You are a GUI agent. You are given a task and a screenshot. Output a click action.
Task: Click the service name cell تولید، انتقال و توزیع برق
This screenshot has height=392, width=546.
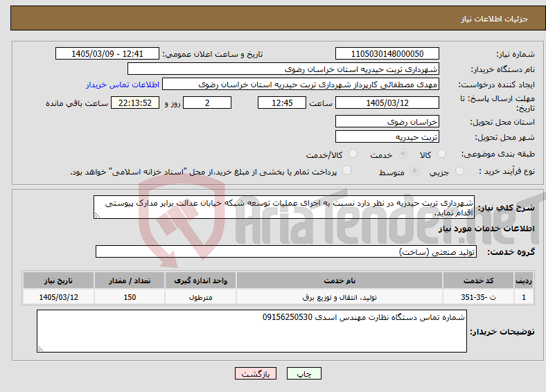[340, 297]
